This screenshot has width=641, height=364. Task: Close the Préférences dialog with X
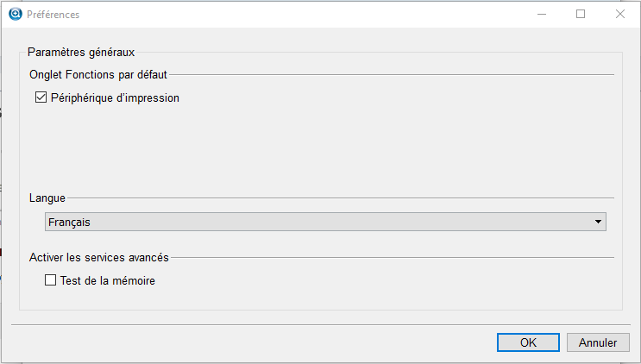coord(620,15)
